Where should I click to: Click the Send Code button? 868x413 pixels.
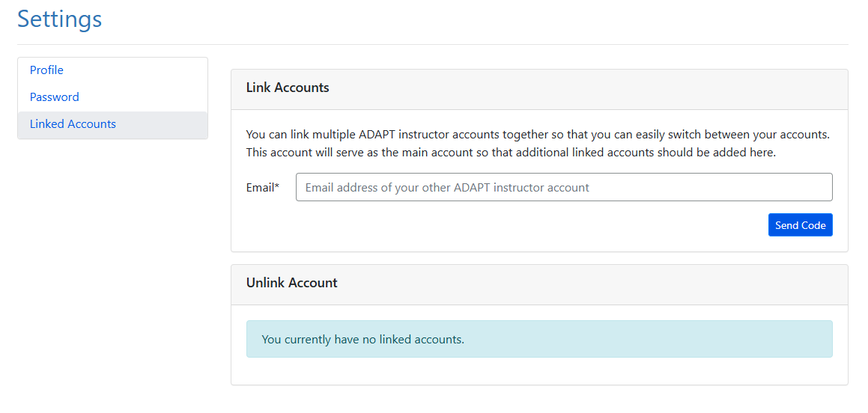800,225
